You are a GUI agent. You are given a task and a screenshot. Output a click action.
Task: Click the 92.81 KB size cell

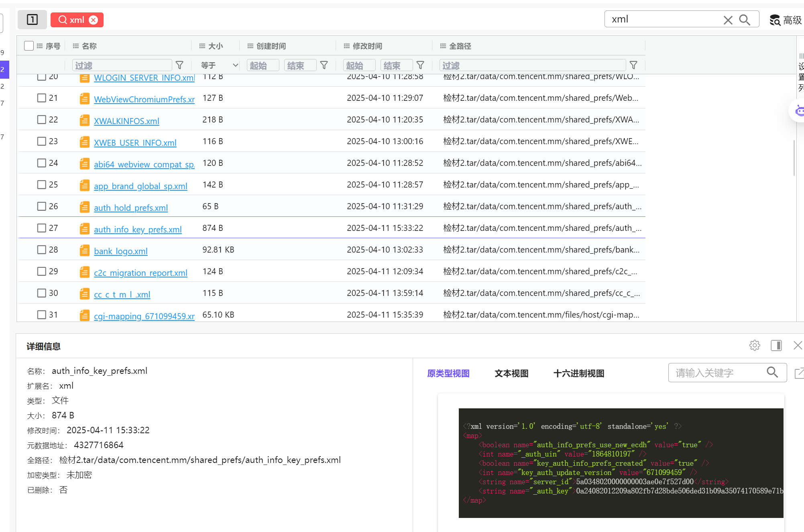point(218,250)
